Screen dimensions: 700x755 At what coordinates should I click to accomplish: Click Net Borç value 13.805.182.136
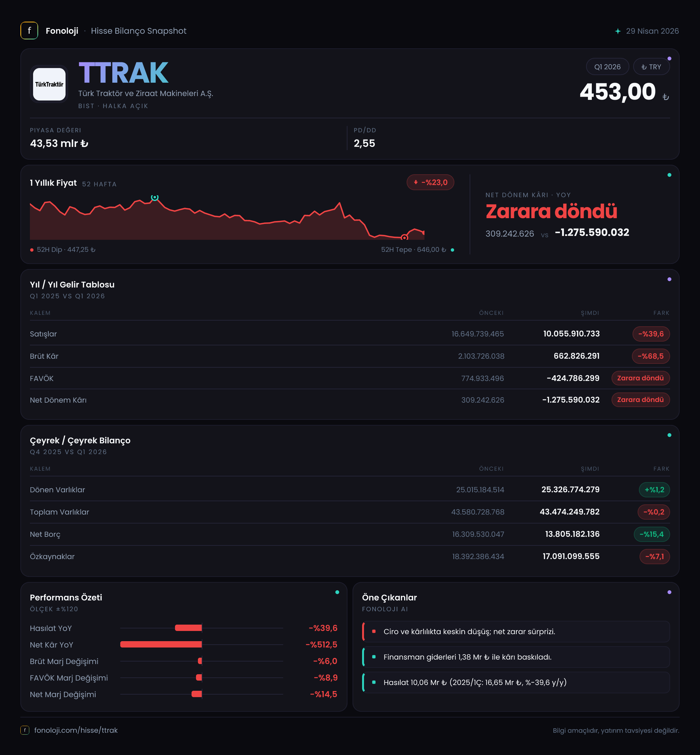coord(572,534)
